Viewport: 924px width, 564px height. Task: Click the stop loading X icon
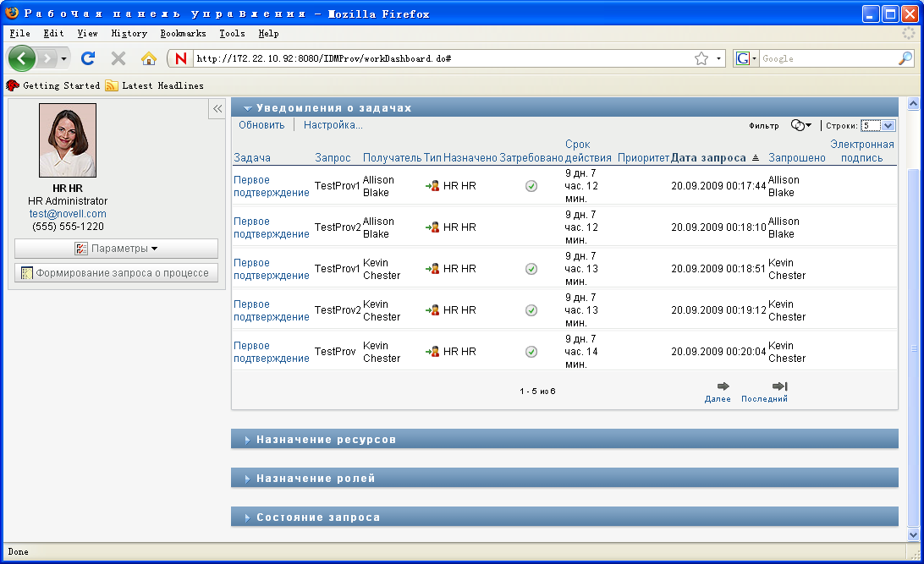pyautogui.click(x=118, y=58)
